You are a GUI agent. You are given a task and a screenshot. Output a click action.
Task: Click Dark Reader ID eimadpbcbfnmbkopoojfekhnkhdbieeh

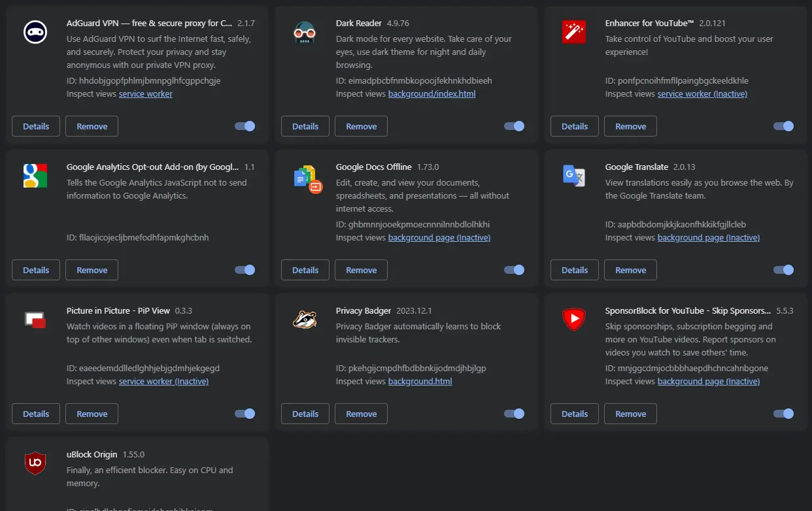tap(414, 81)
